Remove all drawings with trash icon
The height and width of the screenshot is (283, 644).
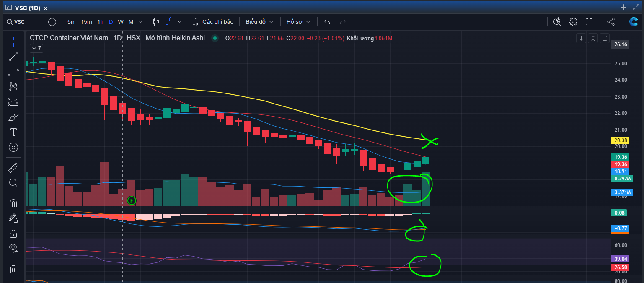(13, 269)
